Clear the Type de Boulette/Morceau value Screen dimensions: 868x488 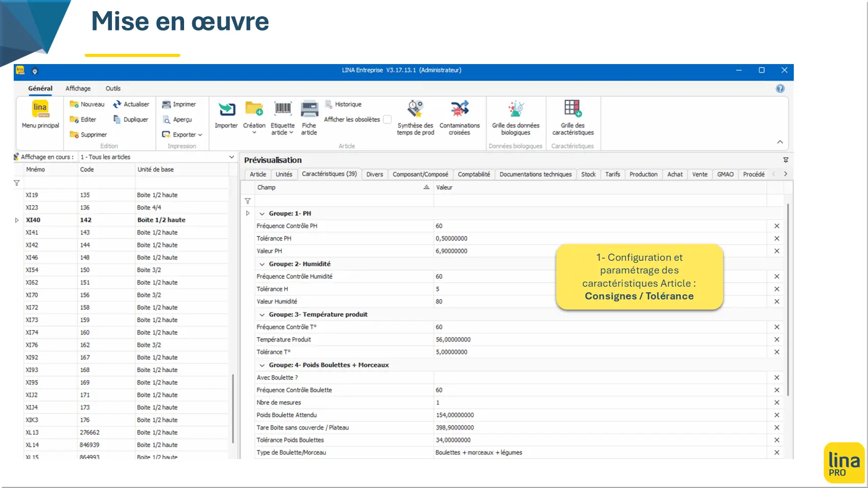pos(777,452)
